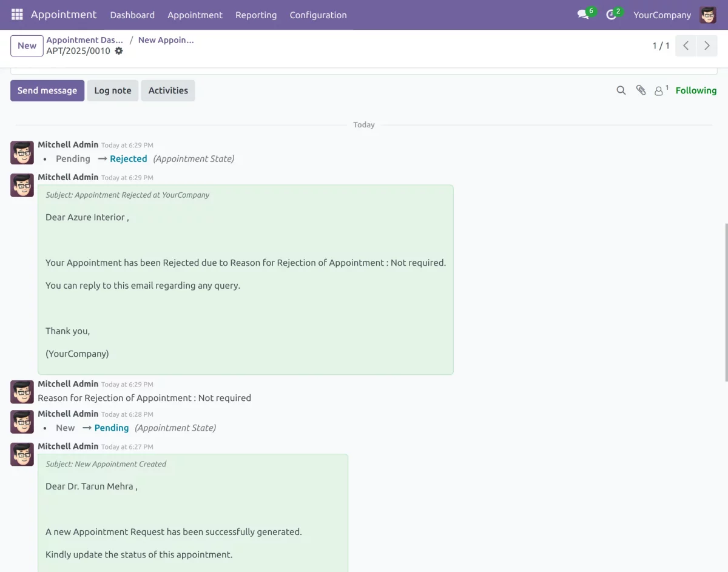Toggle the Following subscription button
The width and height of the screenshot is (728, 572).
click(696, 90)
